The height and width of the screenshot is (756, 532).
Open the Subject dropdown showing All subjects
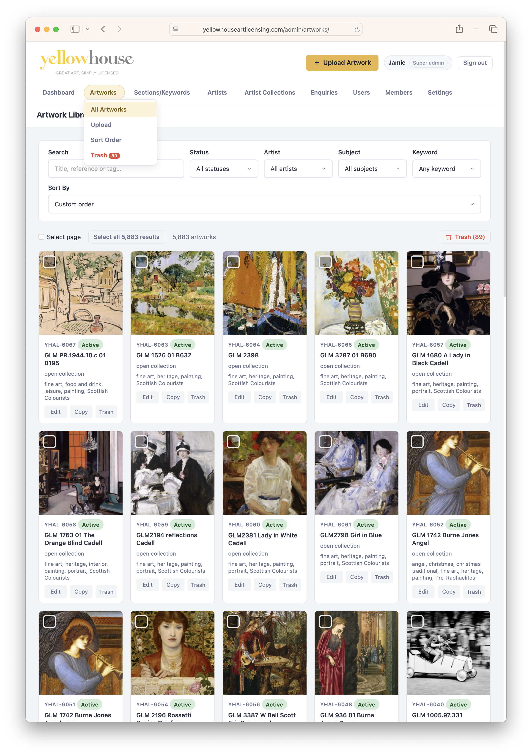pyautogui.click(x=372, y=169)
